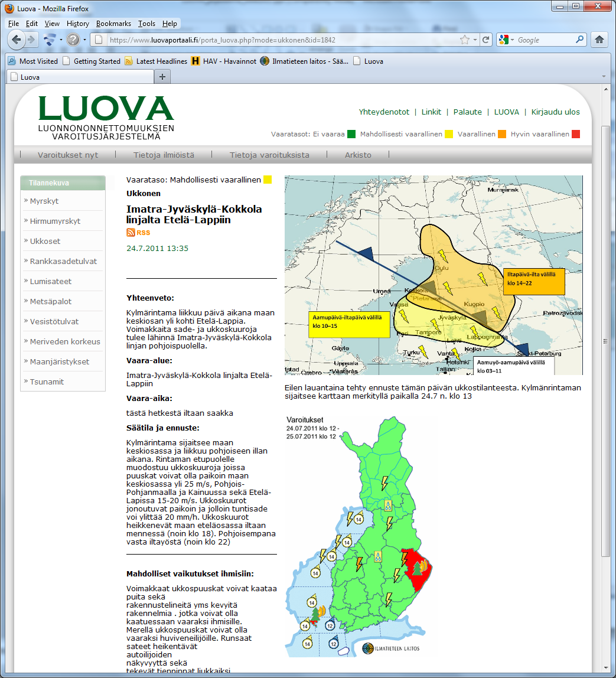Open the Firefox Home page icon
Screen dimensions: 616x678
pos(599,40)
